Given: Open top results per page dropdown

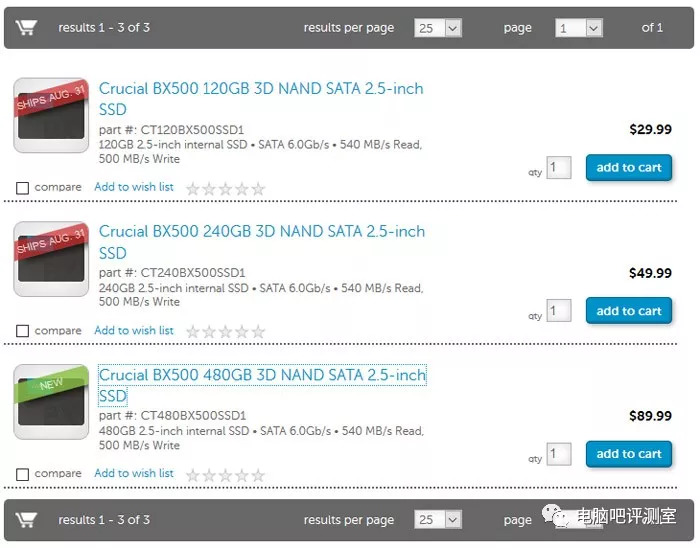Looking at the screenshot, I should 438,28.
